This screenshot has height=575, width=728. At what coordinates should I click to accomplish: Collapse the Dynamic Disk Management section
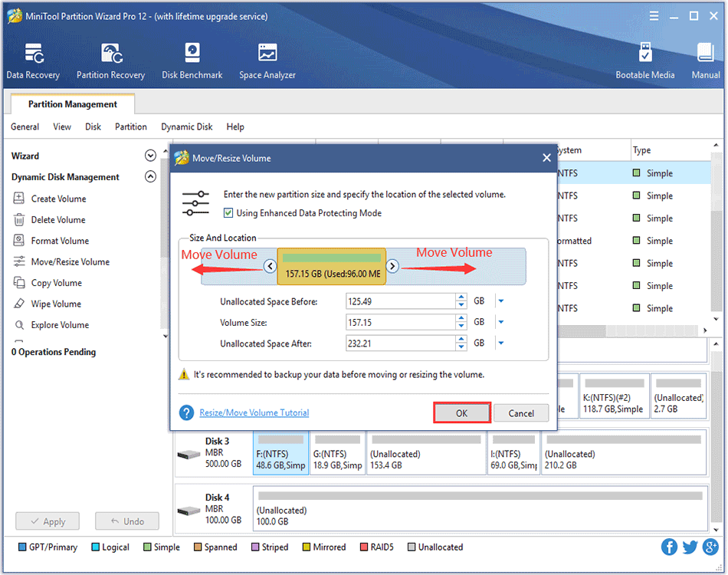150,176
